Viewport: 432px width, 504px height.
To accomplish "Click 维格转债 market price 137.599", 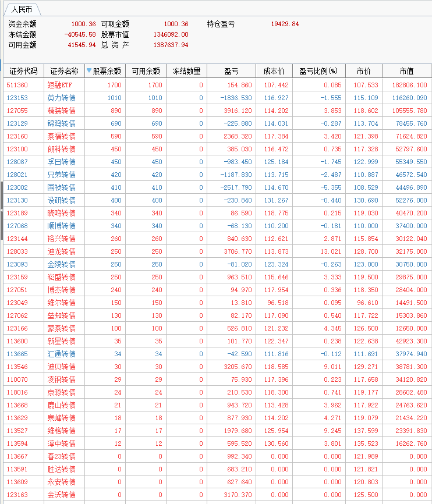I will 366,431.
